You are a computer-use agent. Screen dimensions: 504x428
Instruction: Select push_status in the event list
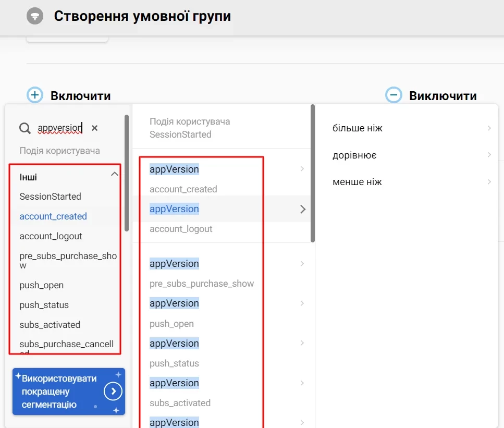(x=44, y=305)
